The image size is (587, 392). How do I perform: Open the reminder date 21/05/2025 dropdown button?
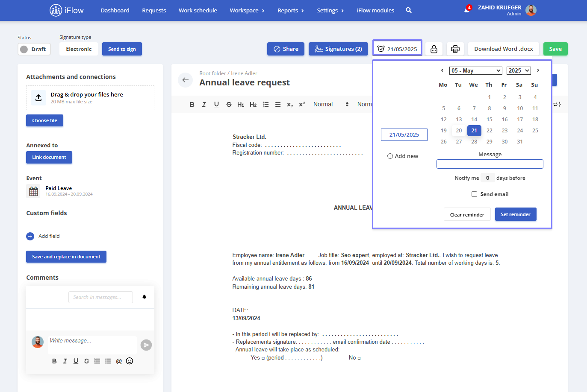pyautogui.click(x=397, y=48)
